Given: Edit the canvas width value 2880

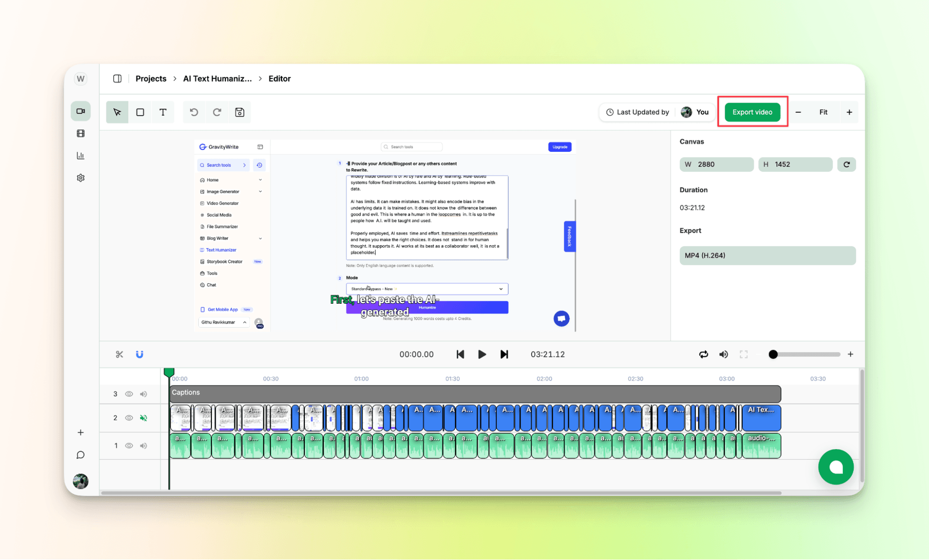Looking at the screenshot, I should click(716, 164).
